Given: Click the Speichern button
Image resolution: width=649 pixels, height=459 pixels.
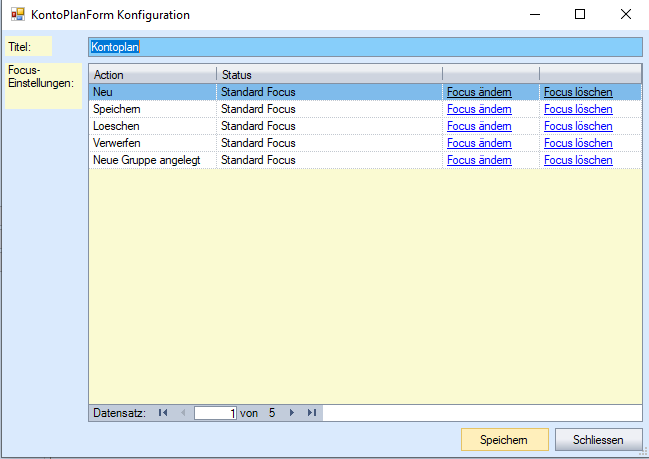Looking at the screenshot, I should [x=504, y=440].
